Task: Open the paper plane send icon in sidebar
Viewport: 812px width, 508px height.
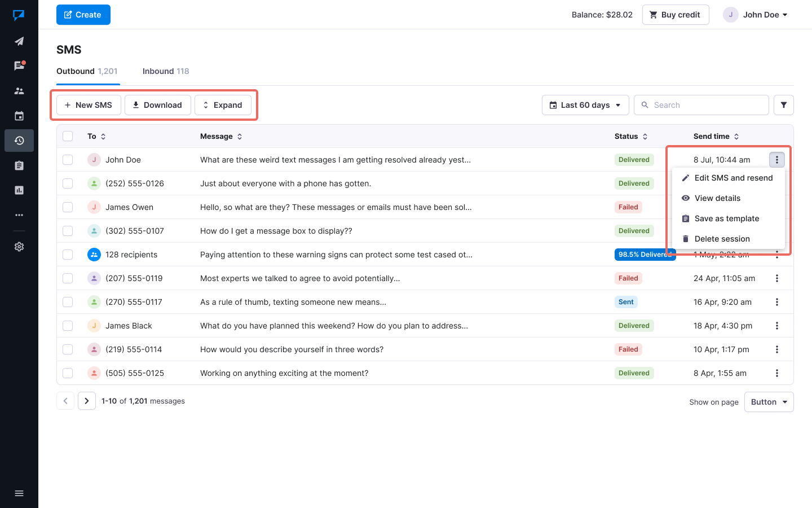Action: pos(19,41)
